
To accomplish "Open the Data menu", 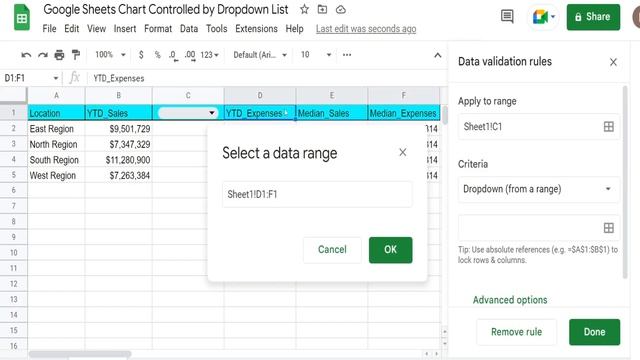I will tap(189, 29).
